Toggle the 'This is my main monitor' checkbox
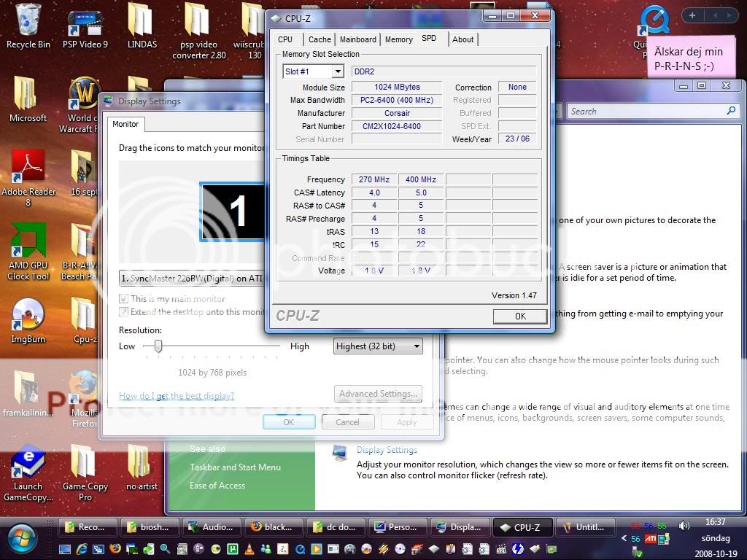 tap(123, 299)
